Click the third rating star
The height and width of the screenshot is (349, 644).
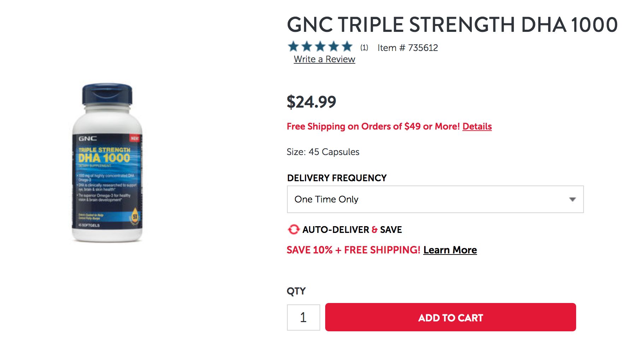320,46
